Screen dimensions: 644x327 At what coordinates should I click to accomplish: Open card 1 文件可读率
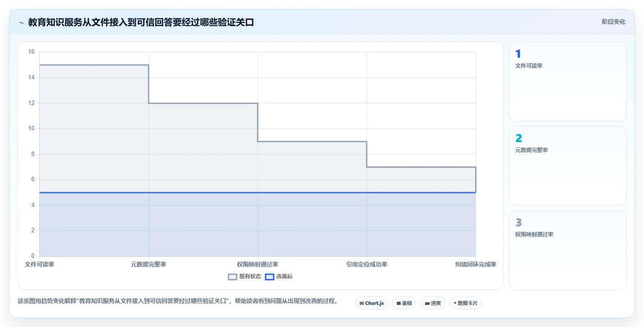point(568,82)
